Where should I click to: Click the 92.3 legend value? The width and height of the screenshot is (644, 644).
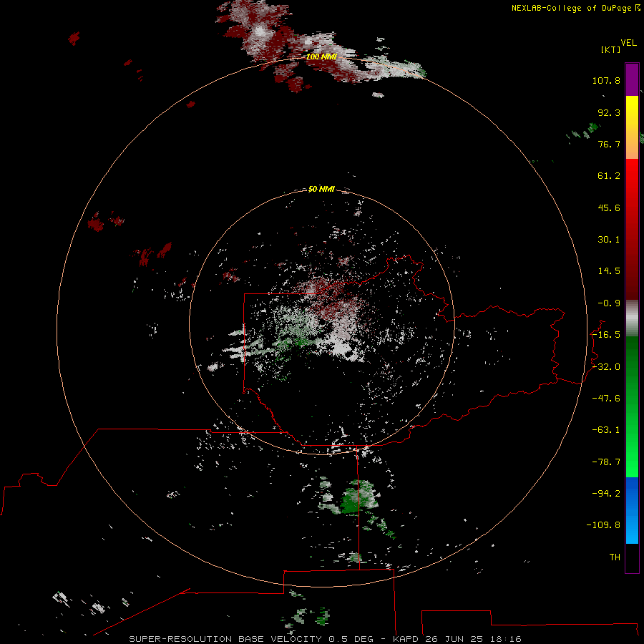(609, 112)
